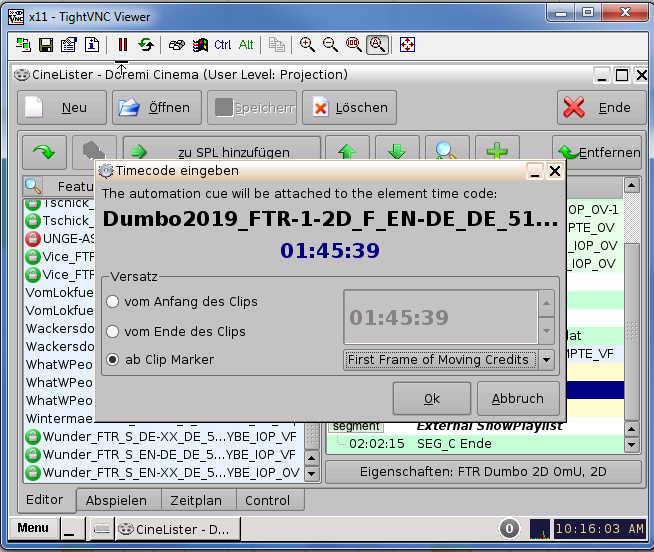Pause the VNC viewer with the red pause icon
Viewport: 654px width, 552px height.
click(123, 44)
